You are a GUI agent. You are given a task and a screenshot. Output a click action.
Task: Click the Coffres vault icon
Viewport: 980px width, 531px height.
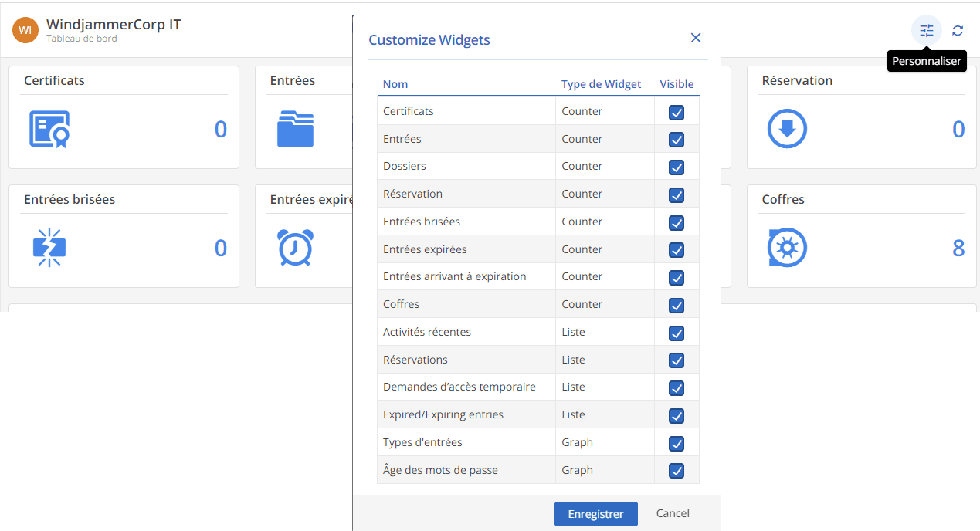coord(786,248)
